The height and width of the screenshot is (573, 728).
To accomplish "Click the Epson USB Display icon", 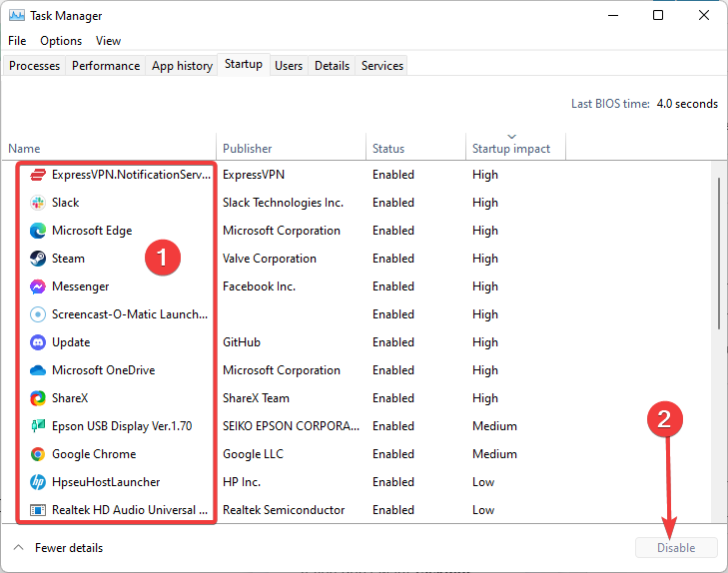I will coord(38,426).
